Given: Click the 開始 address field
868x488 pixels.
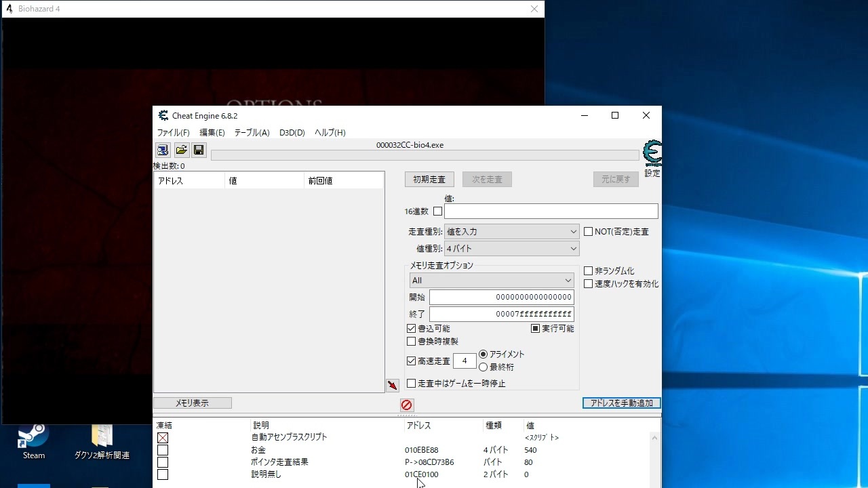Looking at the screenshot, I should click(x=502, y=298).
